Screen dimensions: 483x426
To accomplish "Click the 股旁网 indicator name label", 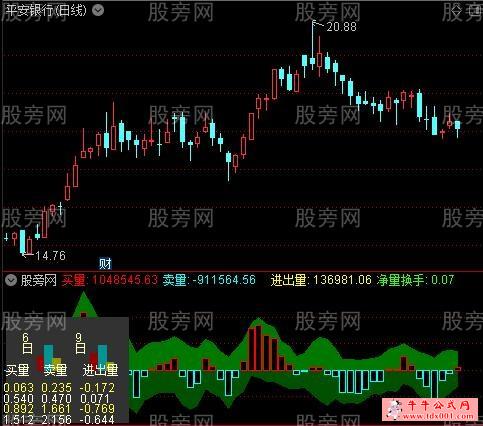I will tap(38, 280).
